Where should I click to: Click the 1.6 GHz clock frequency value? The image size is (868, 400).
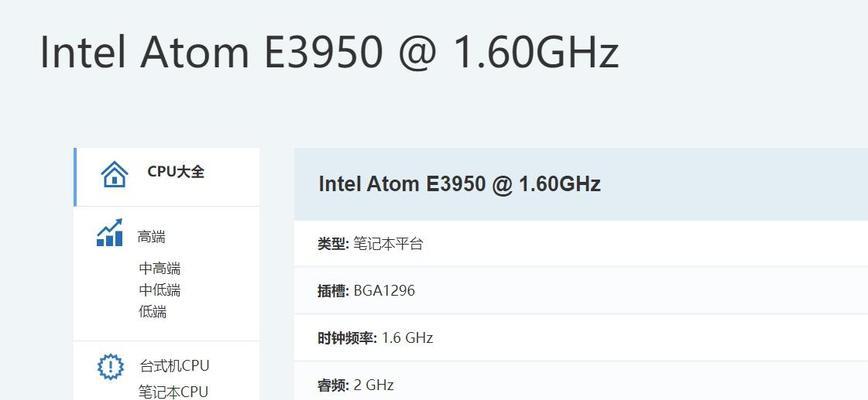407,337
